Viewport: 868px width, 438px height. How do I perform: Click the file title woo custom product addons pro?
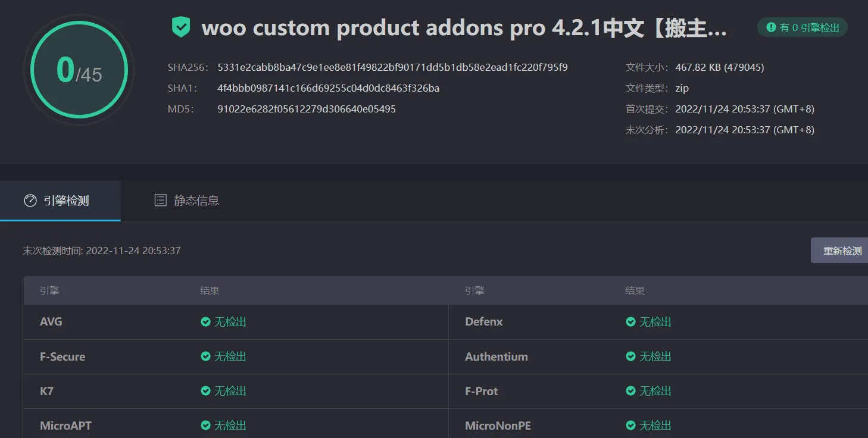464,28
